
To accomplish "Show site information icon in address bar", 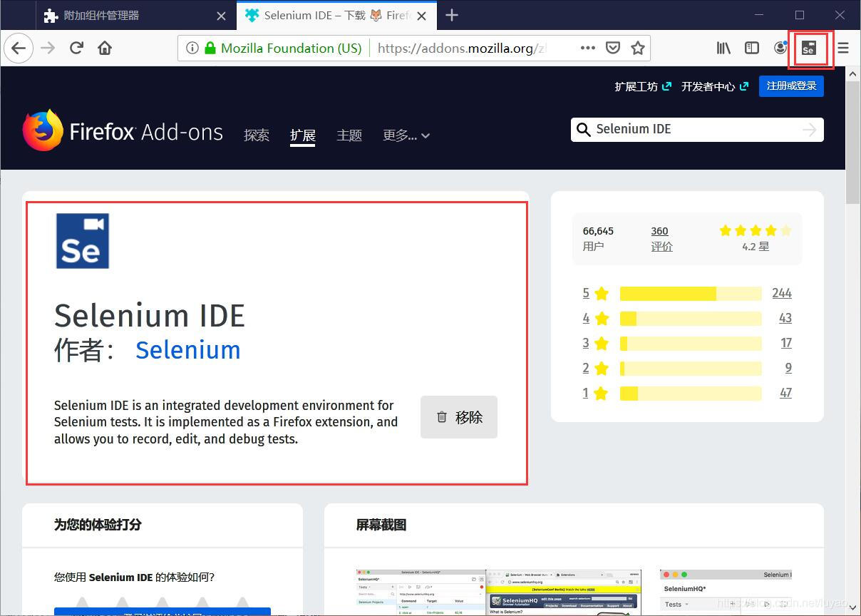I will tap(192, 48).
